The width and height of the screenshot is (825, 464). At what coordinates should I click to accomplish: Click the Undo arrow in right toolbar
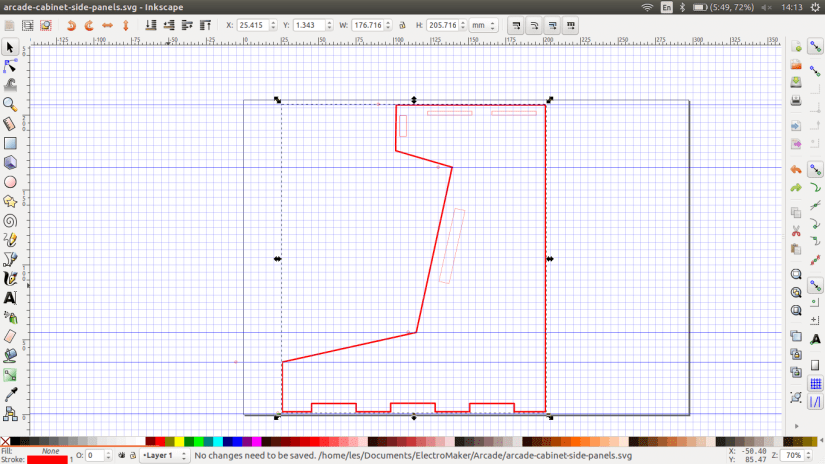pos(796,169)
